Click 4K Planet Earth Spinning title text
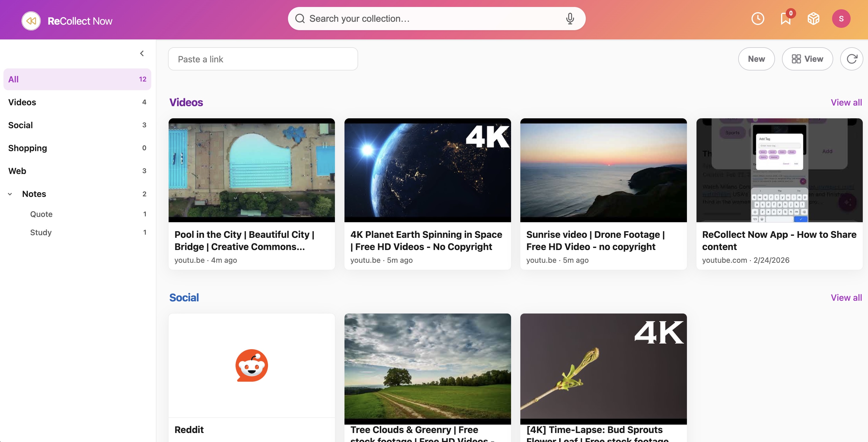Viewport: 868px width, 442px height. tap(426, 240)
